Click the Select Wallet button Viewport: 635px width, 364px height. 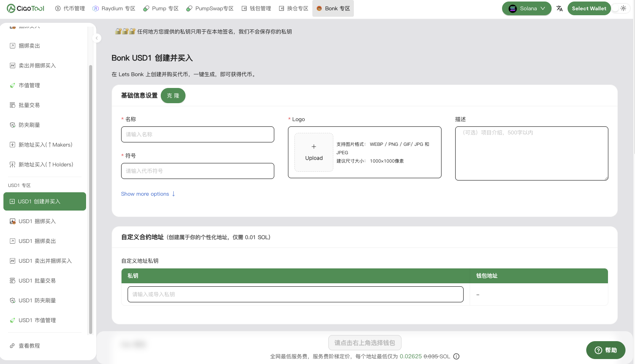point(589,8)
